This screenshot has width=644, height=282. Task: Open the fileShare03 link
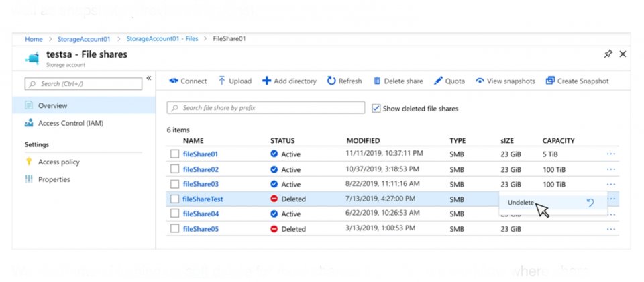201,184
